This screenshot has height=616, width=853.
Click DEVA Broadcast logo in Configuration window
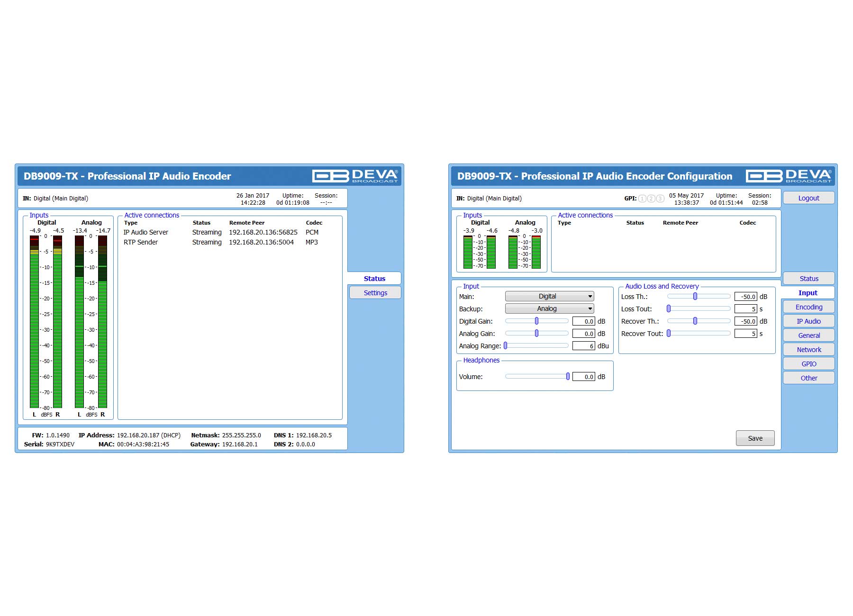(789, 176)
